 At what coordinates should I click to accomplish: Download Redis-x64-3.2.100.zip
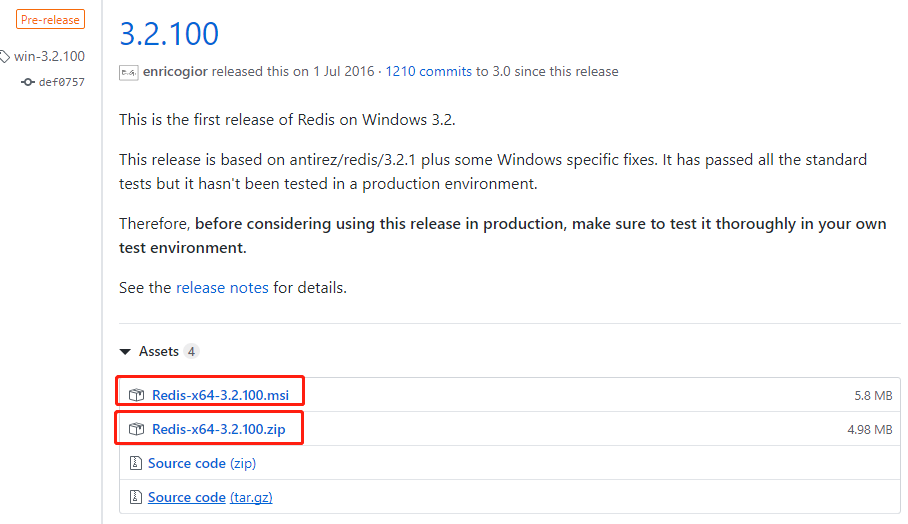(x=219, y=430)
